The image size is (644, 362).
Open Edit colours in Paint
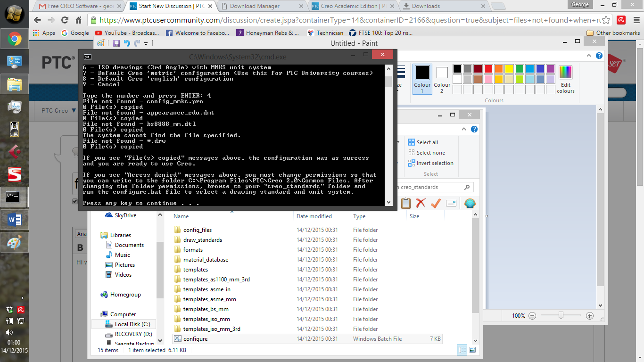pyautogui.click(x=565, y=79)
